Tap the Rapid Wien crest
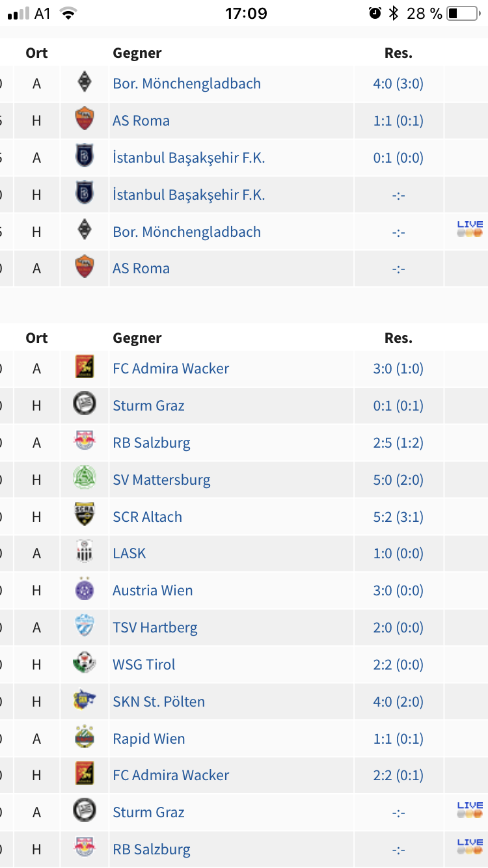488x868 pixels. pyautogui.click(x=85, y=739)
